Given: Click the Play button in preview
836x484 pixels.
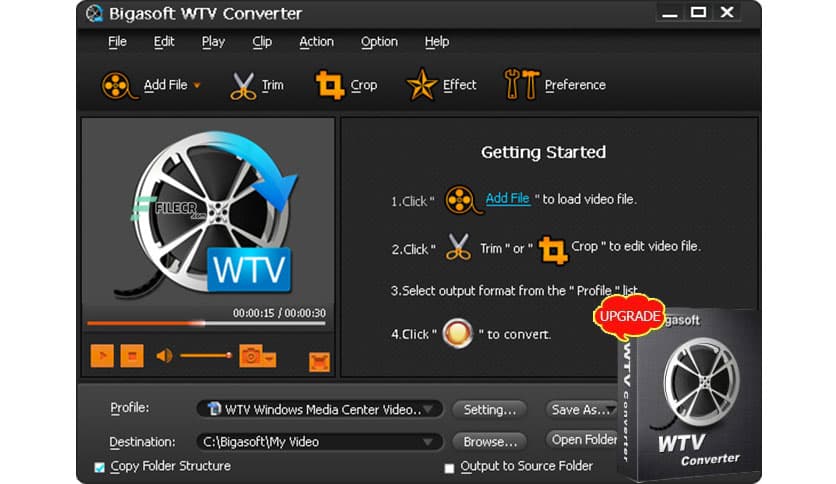Looking at the screenshot, I should tap(102, 356).
